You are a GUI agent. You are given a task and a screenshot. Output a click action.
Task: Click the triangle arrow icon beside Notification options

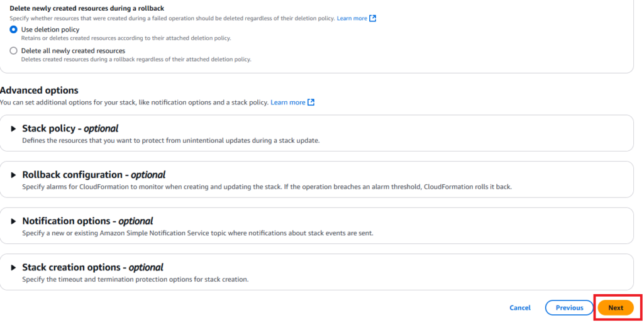tap(13, 221)
